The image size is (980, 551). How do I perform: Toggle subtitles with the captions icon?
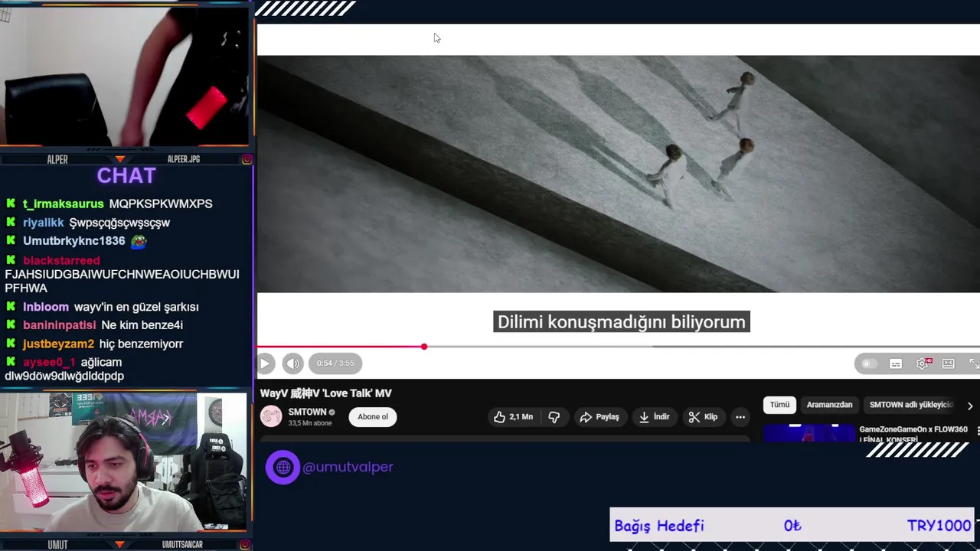tap(896, 364)
